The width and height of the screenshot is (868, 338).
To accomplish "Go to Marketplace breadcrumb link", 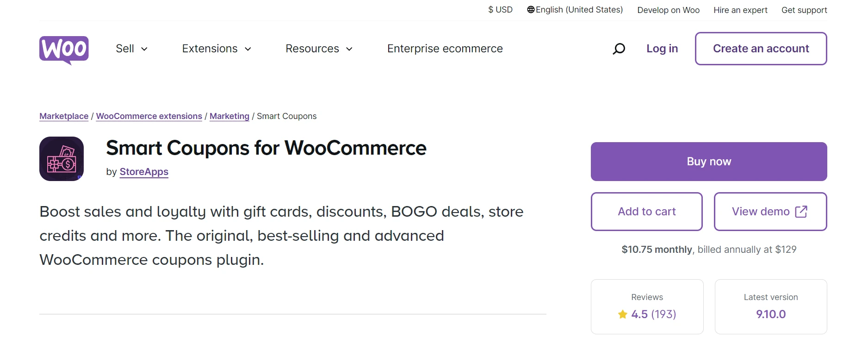I will [64, 116].
